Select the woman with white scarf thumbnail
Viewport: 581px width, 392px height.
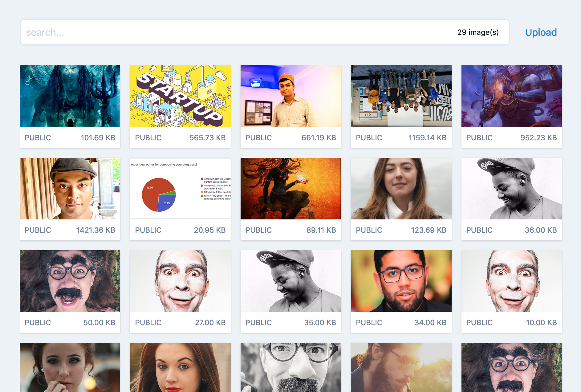tap(401, 189)
